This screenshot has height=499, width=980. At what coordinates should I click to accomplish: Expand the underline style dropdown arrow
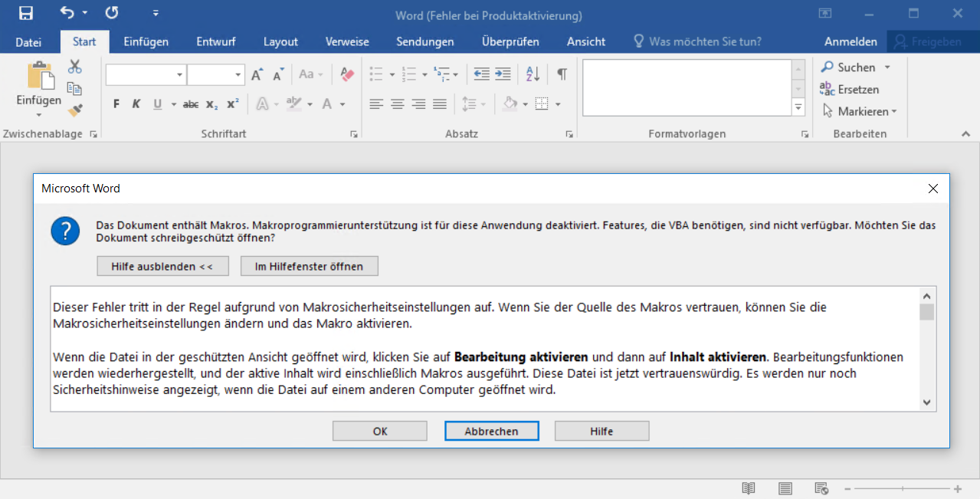[174, 104]
